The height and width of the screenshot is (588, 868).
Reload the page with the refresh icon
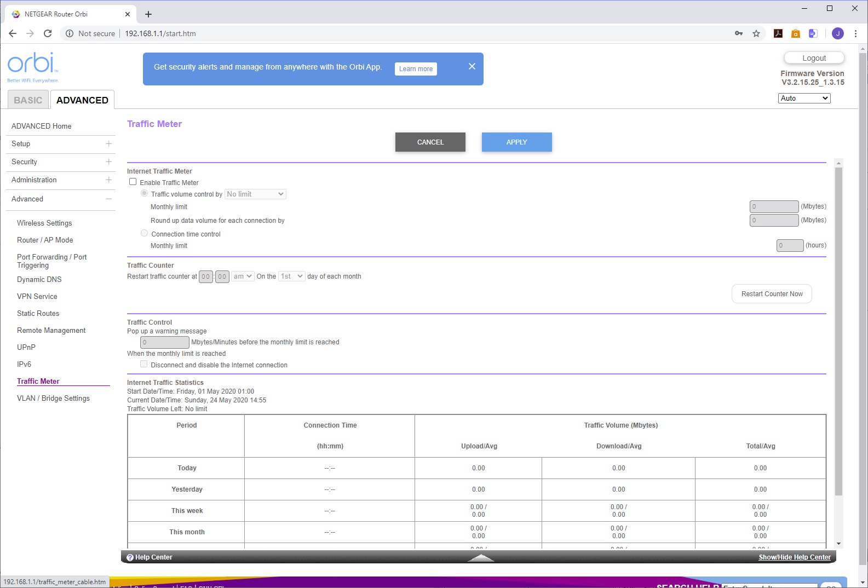pos(48,33)
